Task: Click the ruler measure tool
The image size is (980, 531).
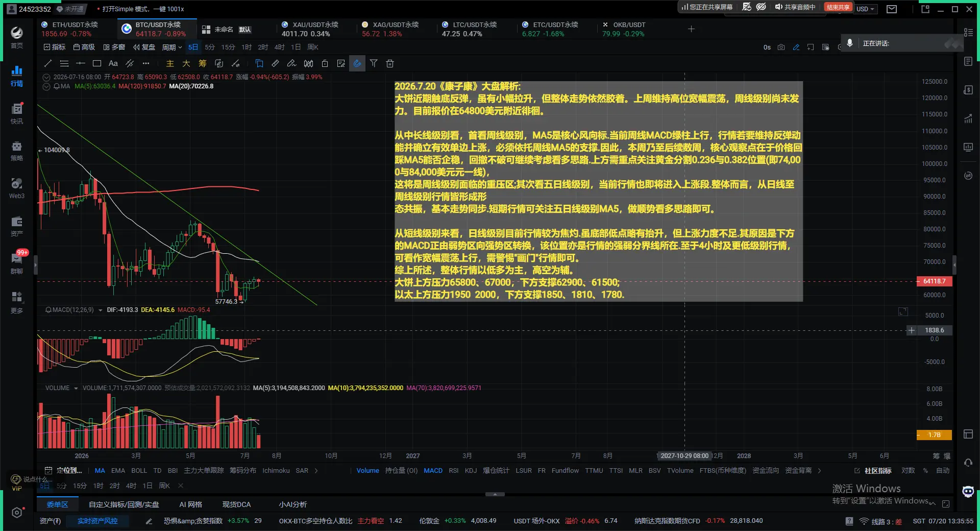Action: [x=275, y=63]
